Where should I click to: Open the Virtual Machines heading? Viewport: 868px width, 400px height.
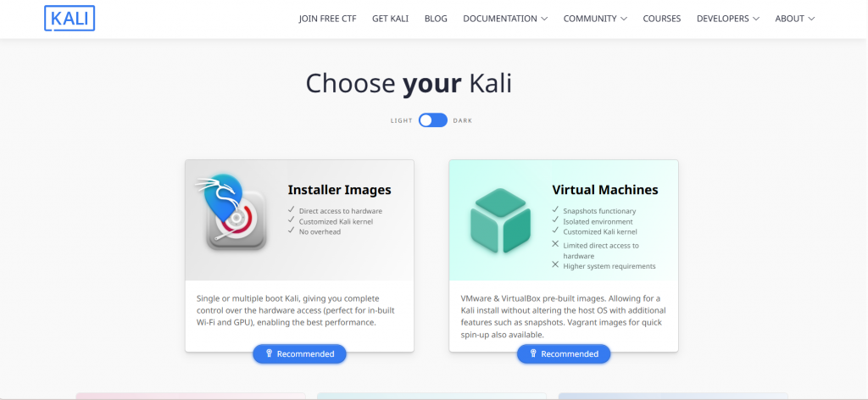(x=605, y=190)
